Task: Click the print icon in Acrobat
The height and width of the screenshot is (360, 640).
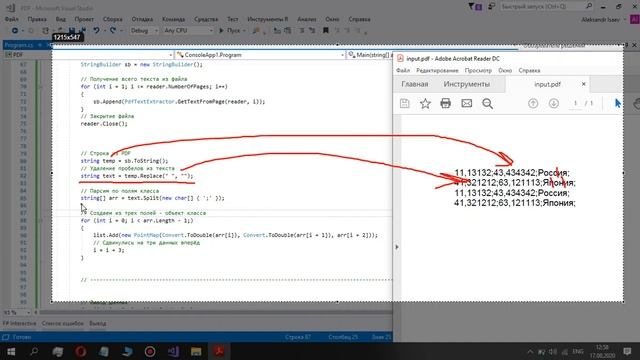Action: pos(445,103)
